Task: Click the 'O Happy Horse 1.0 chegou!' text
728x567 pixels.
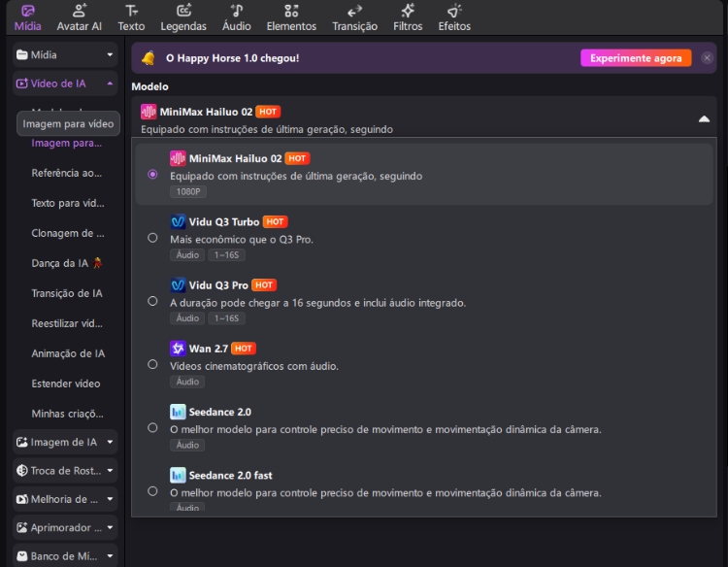Action: tap(233, 58)
